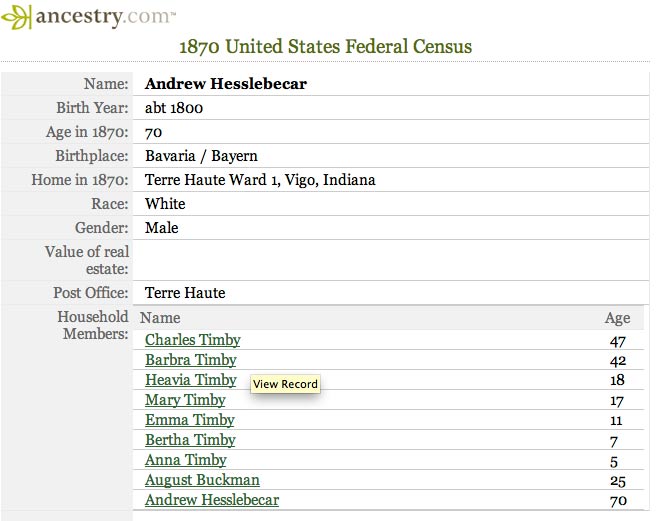Click the 1870 United States Federal Census heading
Screen dimensions: 656x521
[325, 46]
